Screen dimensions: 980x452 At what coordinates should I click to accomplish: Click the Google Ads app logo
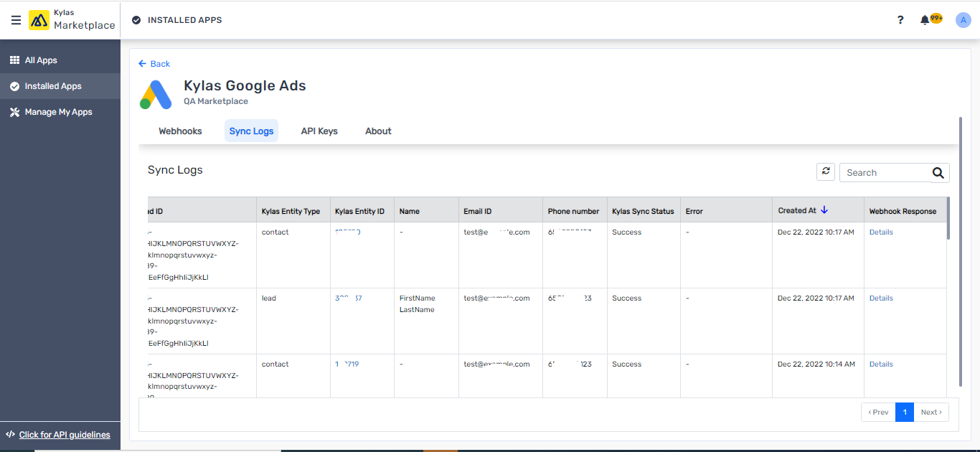[x=156, y=94]
